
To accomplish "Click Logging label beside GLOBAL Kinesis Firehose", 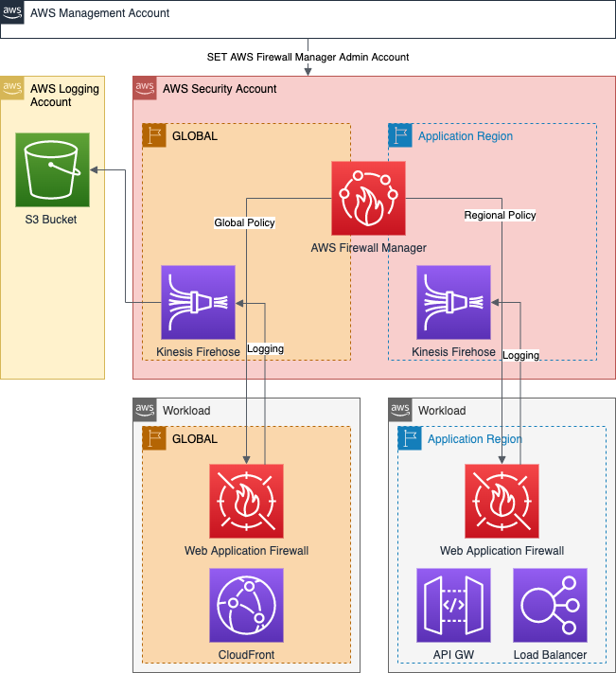I will coord(265,348).
